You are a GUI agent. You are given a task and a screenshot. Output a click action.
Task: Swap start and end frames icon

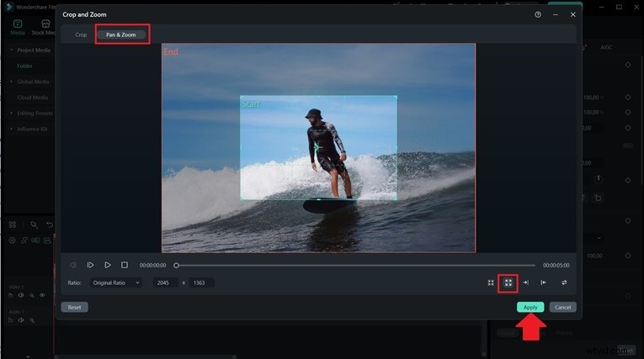[x=564, y=282]
